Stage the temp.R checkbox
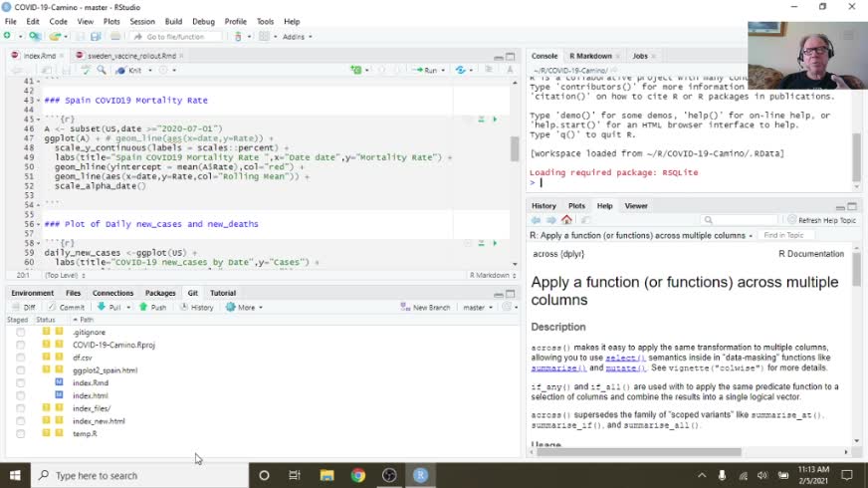 click(21, 434)
